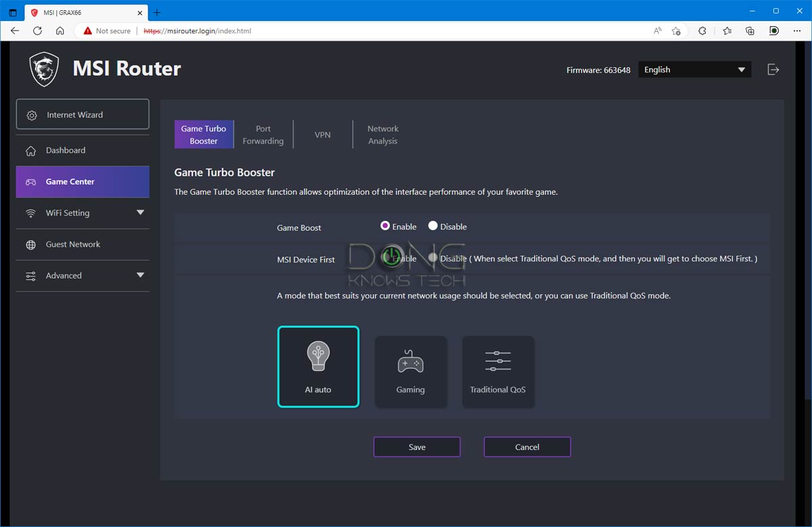
Task: Start Read aloud for this page
Action: point(658,30)
